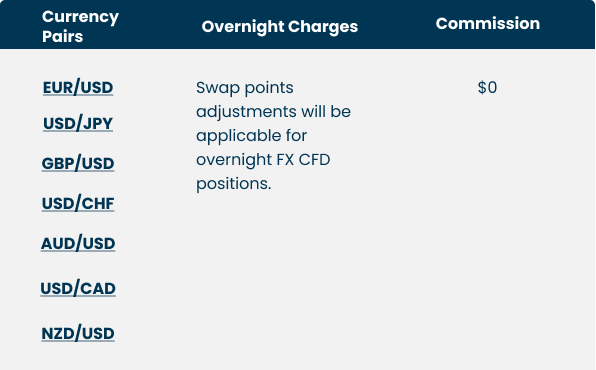This screenshot has height=370, width=596.
Task: Click the Commission column header
Action: (488, 24)
